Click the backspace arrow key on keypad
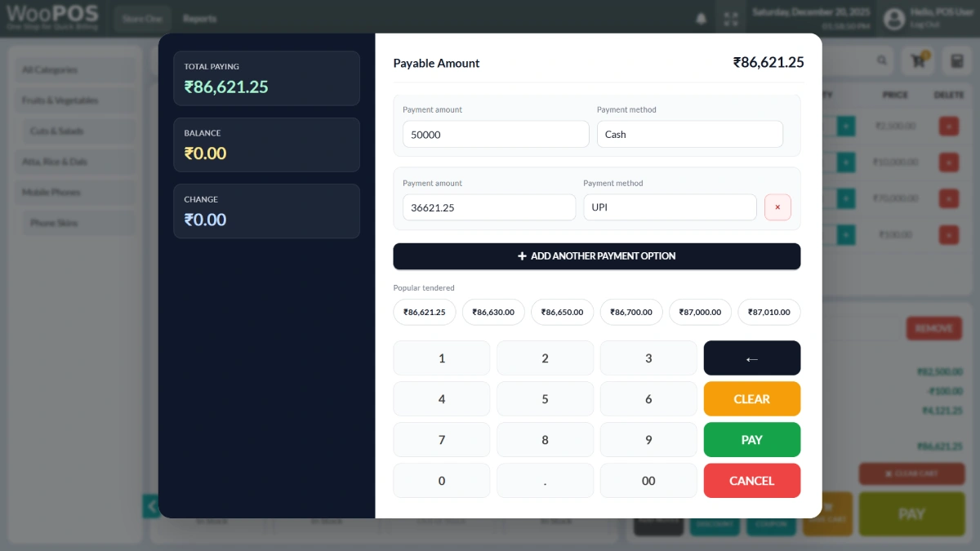 (751, 358)
